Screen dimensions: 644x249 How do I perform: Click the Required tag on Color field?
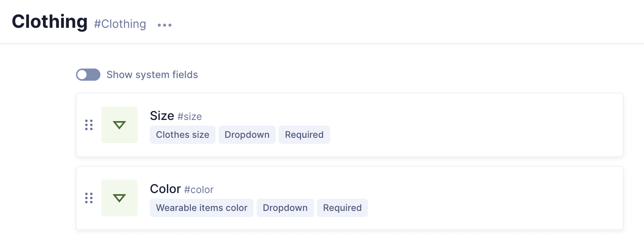click(342, 208)
